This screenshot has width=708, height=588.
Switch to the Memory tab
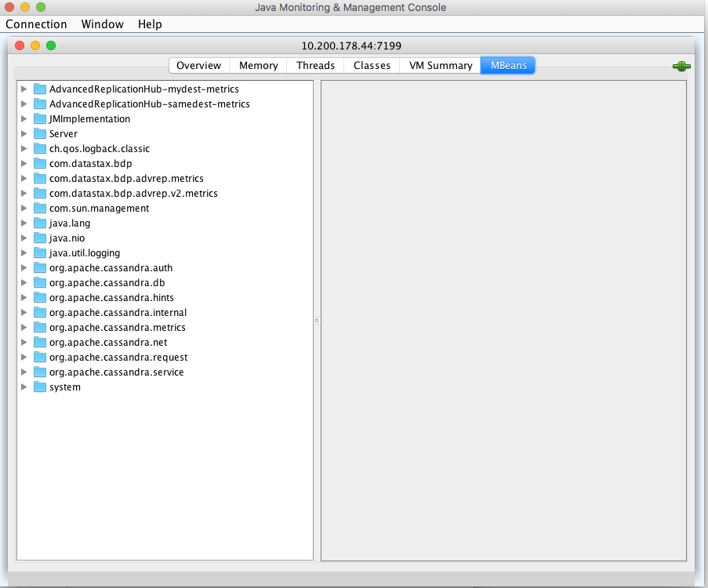tap(257, 65)
